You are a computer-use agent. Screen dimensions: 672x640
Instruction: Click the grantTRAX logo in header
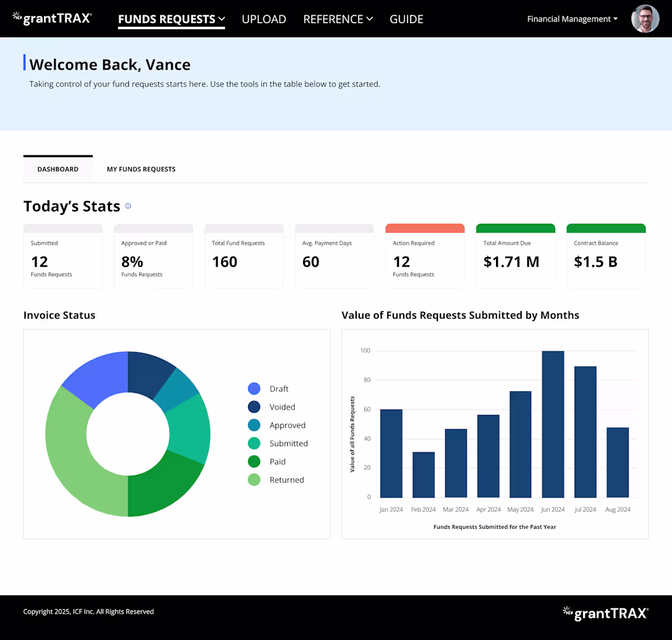coord(52,18)
